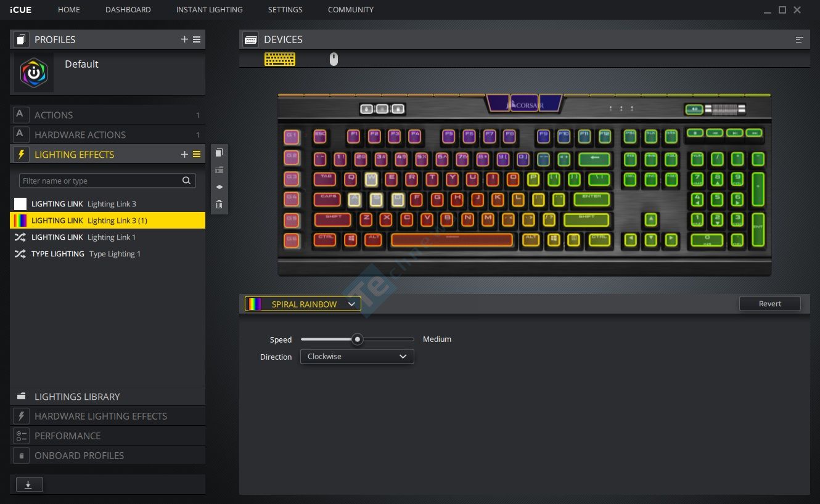Click the shuffle icon of Type Lighting 1

tap(20, 254)
